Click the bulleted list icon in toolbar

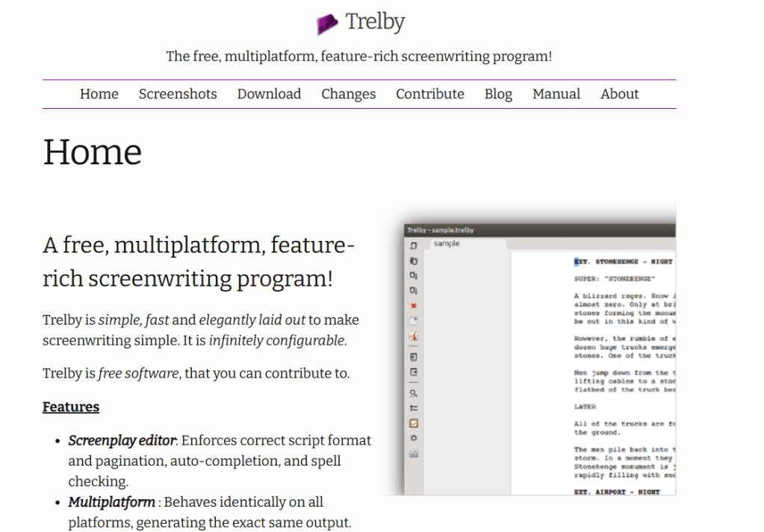click(414, 408)
